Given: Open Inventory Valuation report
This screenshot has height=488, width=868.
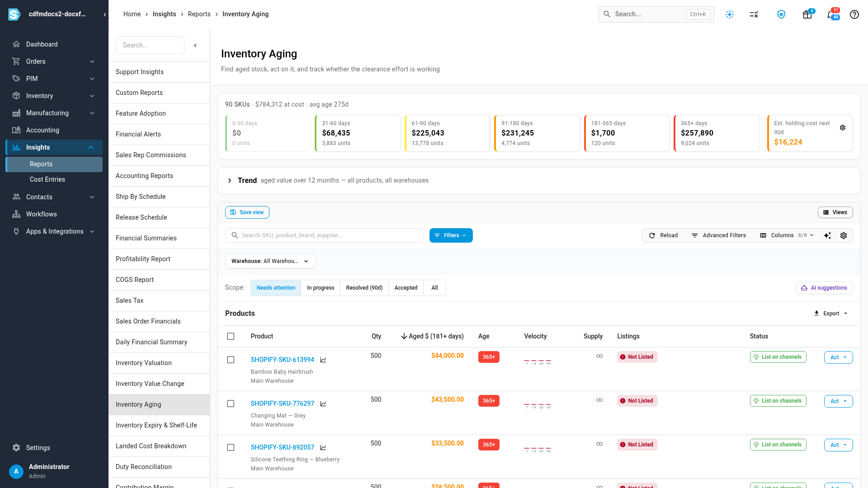Looking at the screenshot, I should pyautogui.click(x=159, y=363).
